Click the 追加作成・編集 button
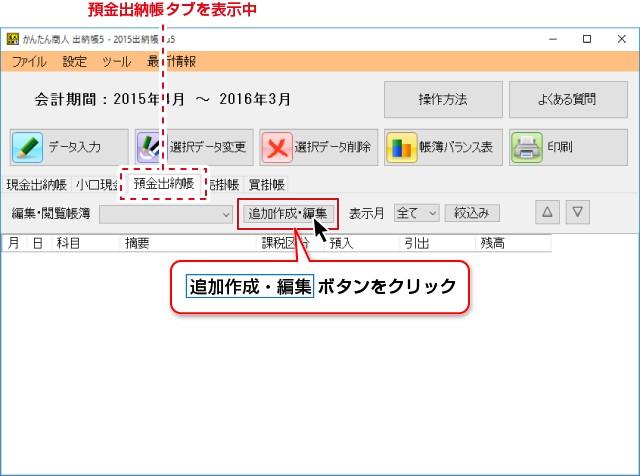 [288, 213]
